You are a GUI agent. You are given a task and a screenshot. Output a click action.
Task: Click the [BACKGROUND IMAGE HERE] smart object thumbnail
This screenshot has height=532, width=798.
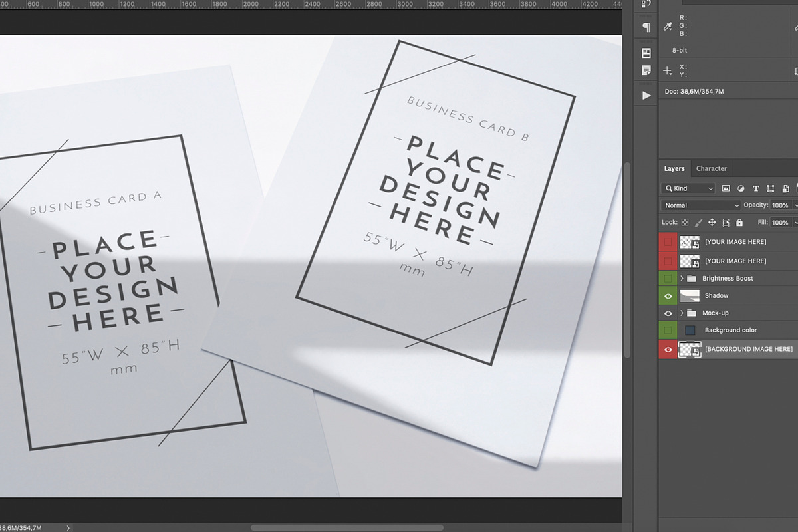(690, 349)
